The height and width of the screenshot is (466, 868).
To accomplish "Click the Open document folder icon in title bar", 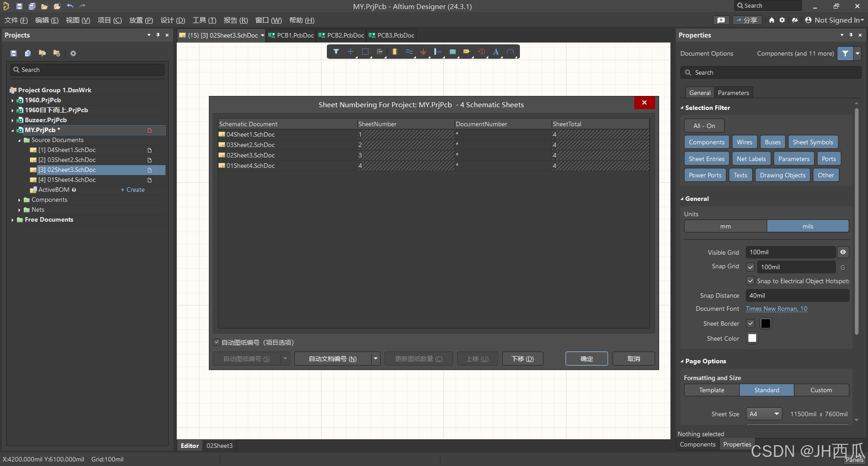I will coord(44,6).
